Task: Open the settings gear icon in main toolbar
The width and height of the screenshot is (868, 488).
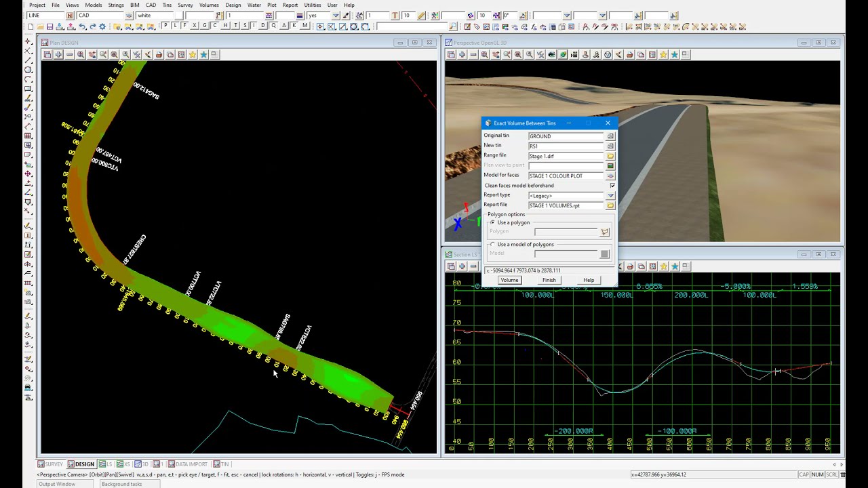Action: [102, 26]
